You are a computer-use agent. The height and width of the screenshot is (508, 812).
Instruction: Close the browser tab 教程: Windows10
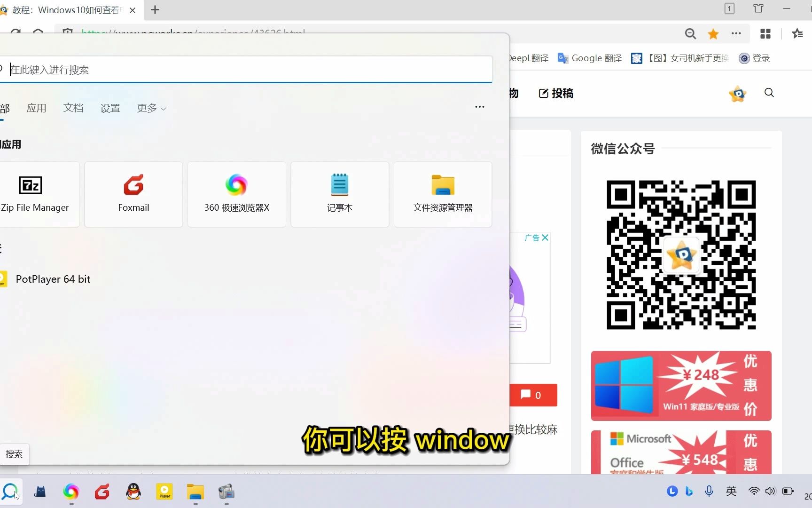pyautogui.click(x=133, y=10)
